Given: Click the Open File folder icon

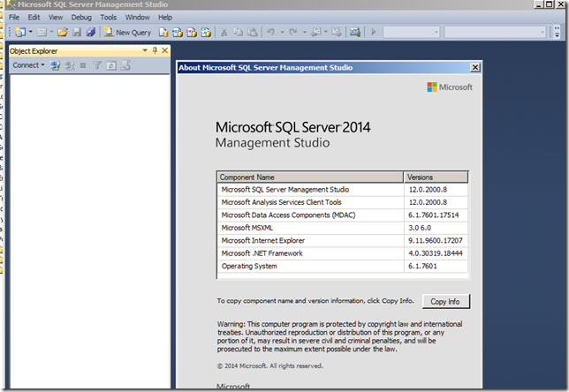Looking at the screenshot, I should (63, 32).
